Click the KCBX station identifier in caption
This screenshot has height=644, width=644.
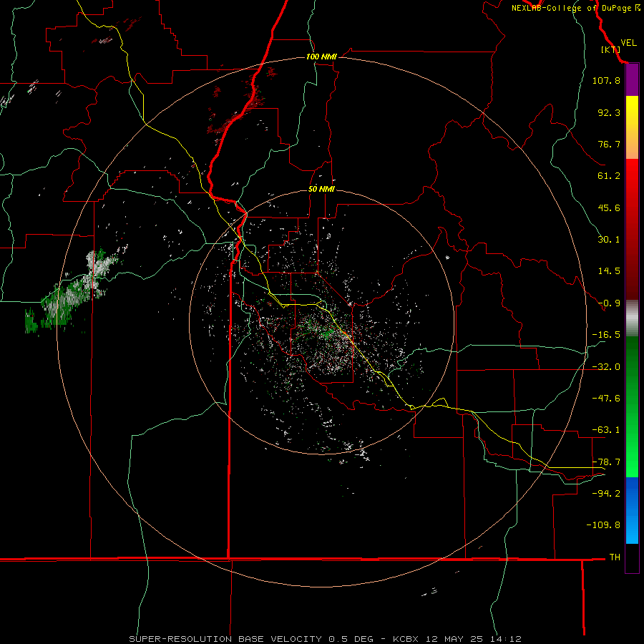click(406, 639)
